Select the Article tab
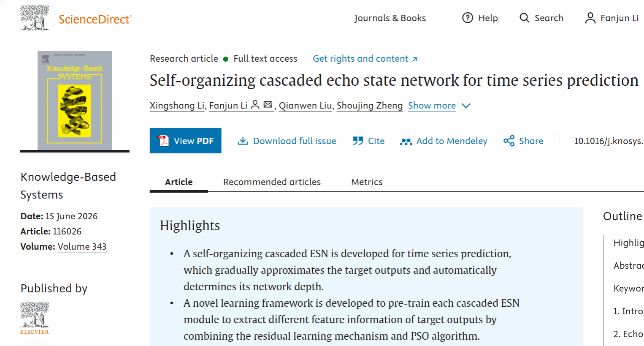The image size is (644, 346). (179, 182)
